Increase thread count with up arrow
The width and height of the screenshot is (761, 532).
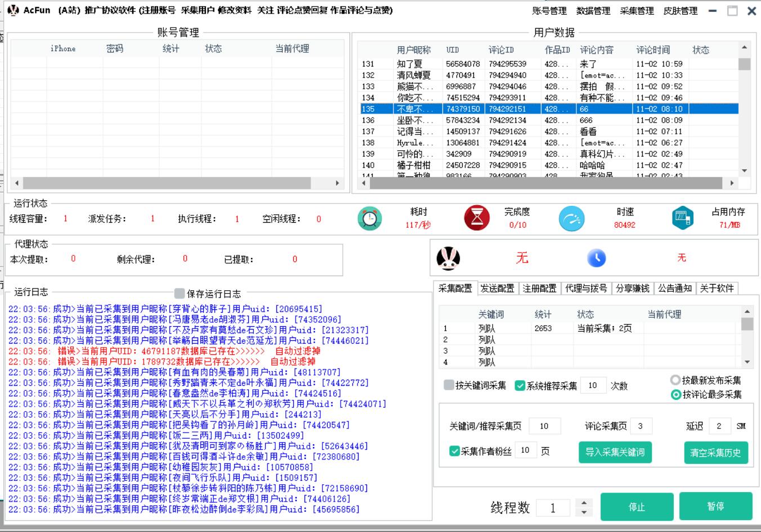click(x=584, y=503)
